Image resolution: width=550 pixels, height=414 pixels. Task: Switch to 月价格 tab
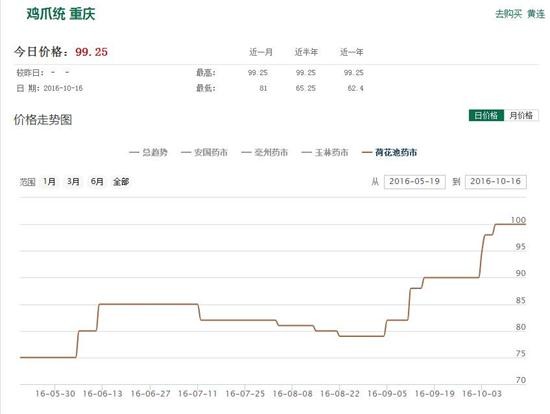pos(521,115)
